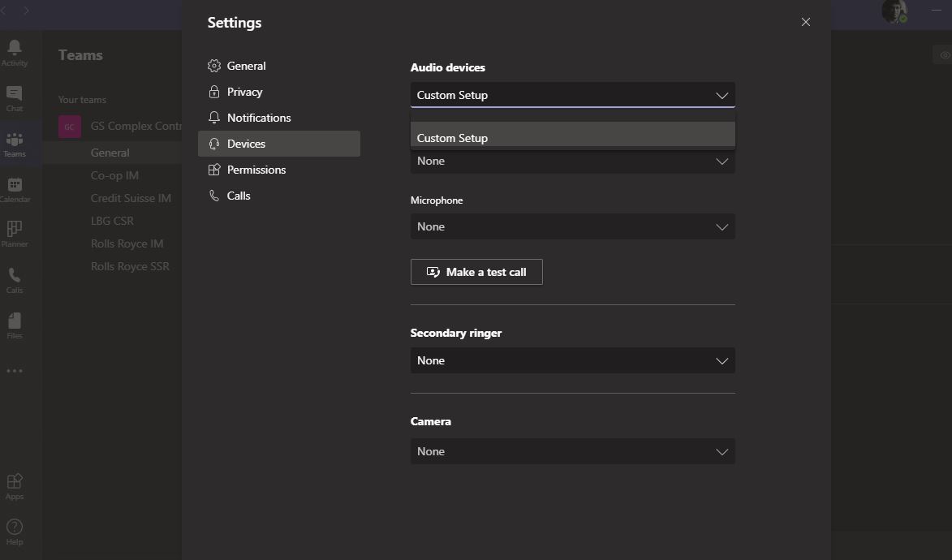Open Planner app in left rail
Screen dimensions: 952x560
point(15,234)
